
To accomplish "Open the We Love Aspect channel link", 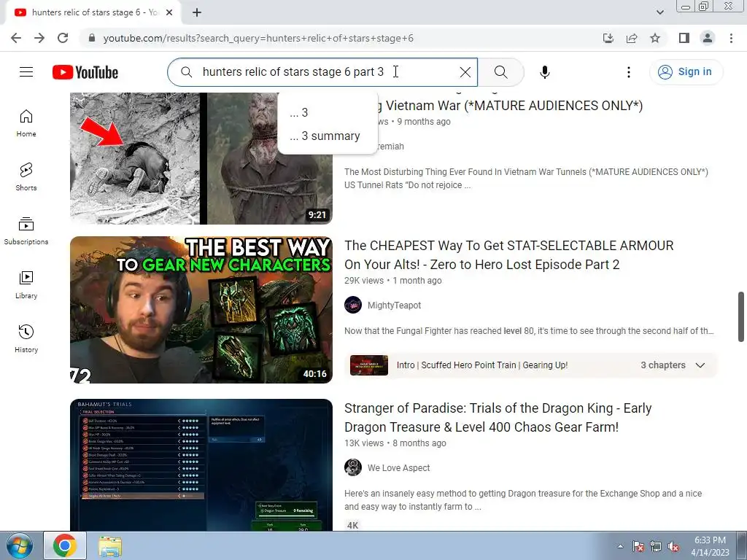I will tap(398, 468).
